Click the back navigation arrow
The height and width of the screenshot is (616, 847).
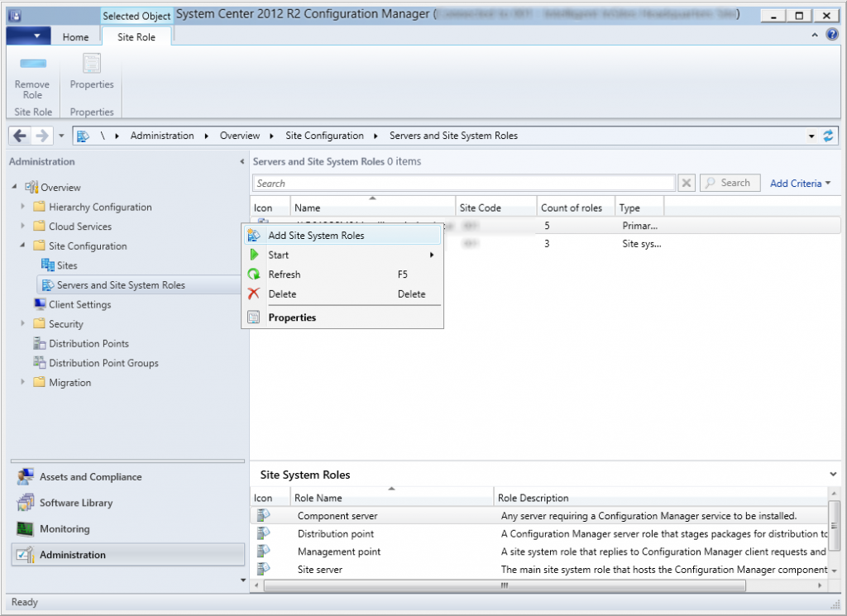pos(19,135)
